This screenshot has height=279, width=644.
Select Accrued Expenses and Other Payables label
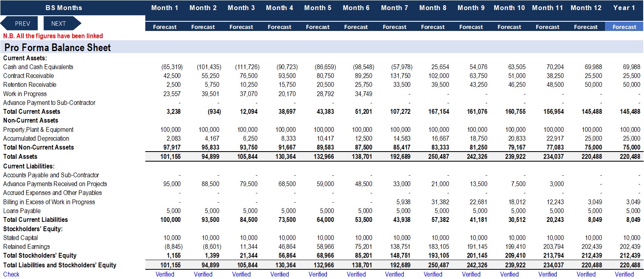click(53, 193)
